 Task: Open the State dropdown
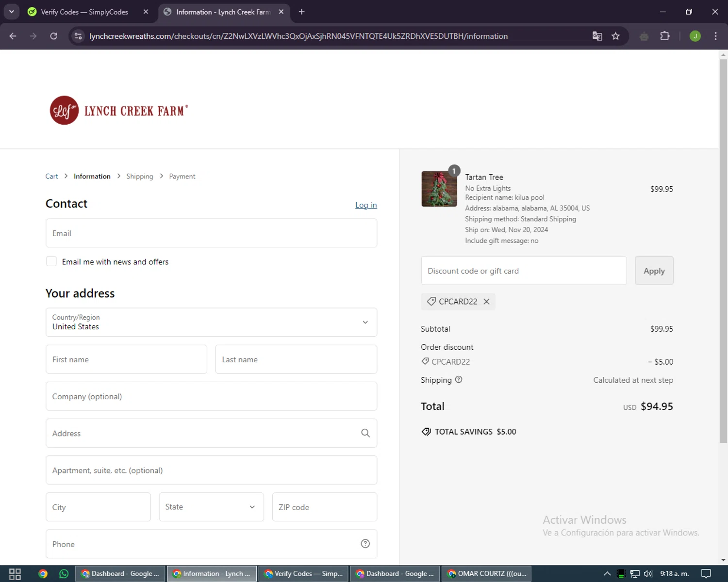(211, 507)
